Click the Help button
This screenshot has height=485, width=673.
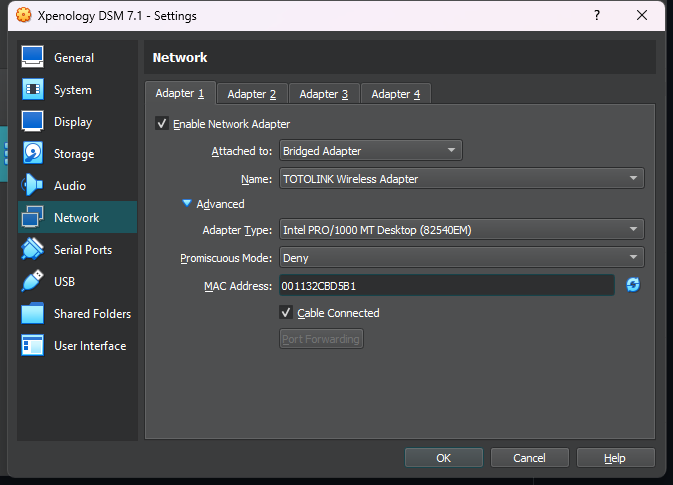tap(615, 458)
